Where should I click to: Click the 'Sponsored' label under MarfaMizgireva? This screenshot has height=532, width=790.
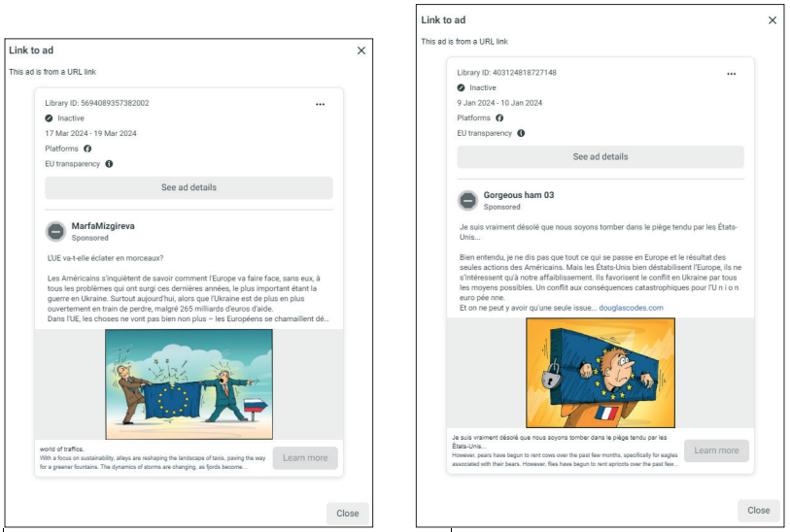point(89,238)
